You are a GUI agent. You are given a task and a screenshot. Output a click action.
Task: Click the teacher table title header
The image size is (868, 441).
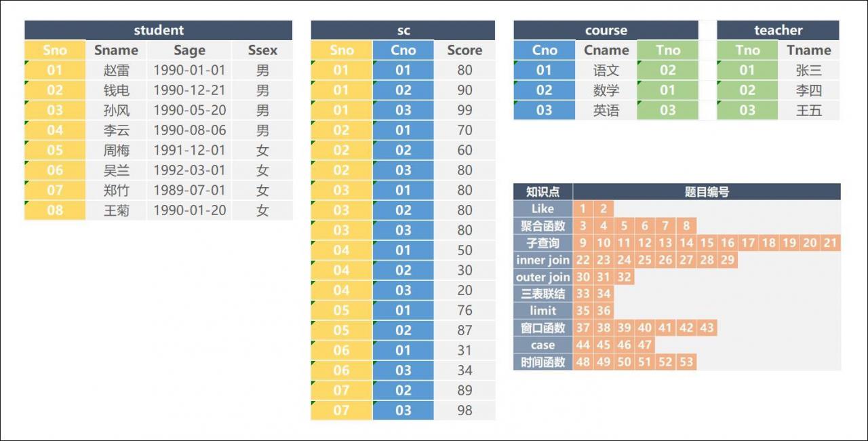778,31
